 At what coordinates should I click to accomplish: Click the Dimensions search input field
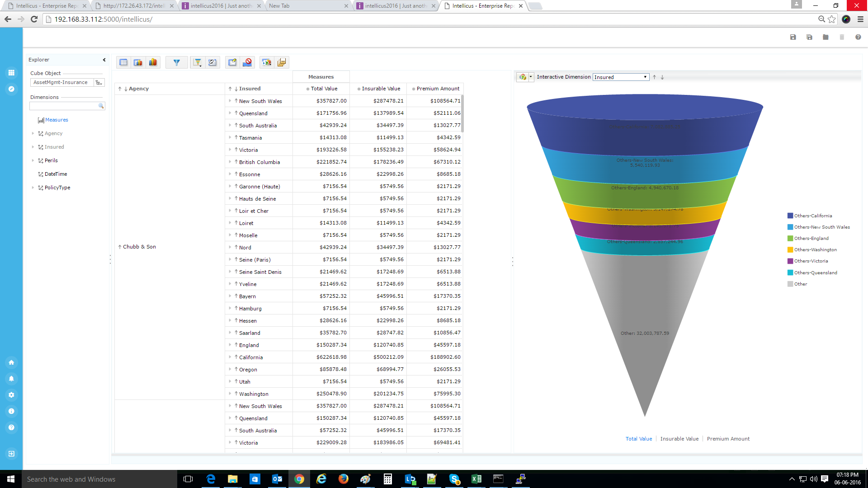64,106
